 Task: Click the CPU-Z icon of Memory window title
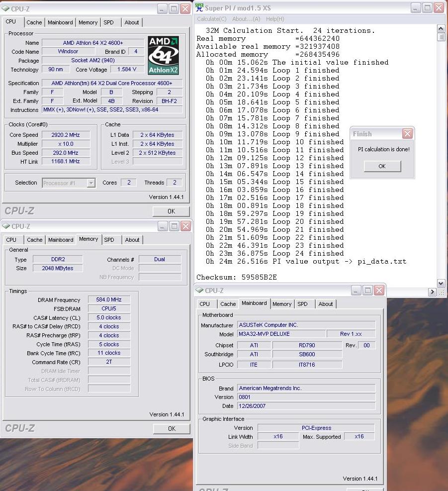click(x=6, y=226)
